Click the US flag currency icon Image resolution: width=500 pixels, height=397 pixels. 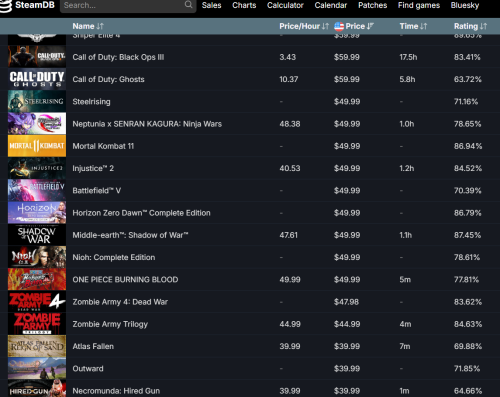pos(339,26)
